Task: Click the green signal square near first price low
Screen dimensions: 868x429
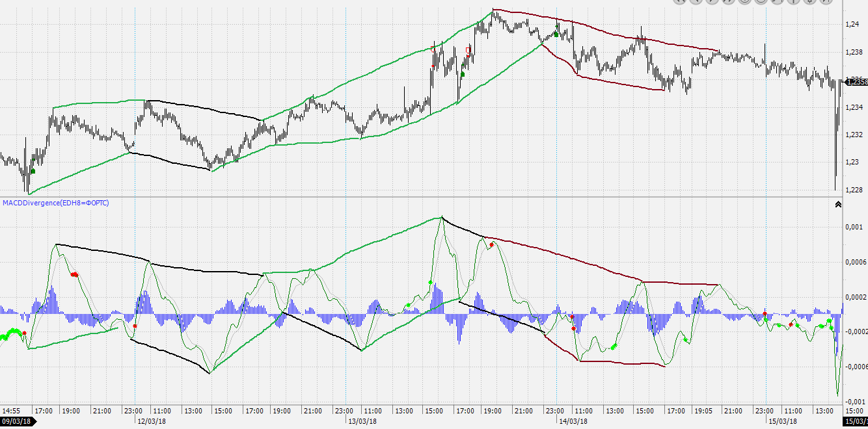Action: pos(33,172)
